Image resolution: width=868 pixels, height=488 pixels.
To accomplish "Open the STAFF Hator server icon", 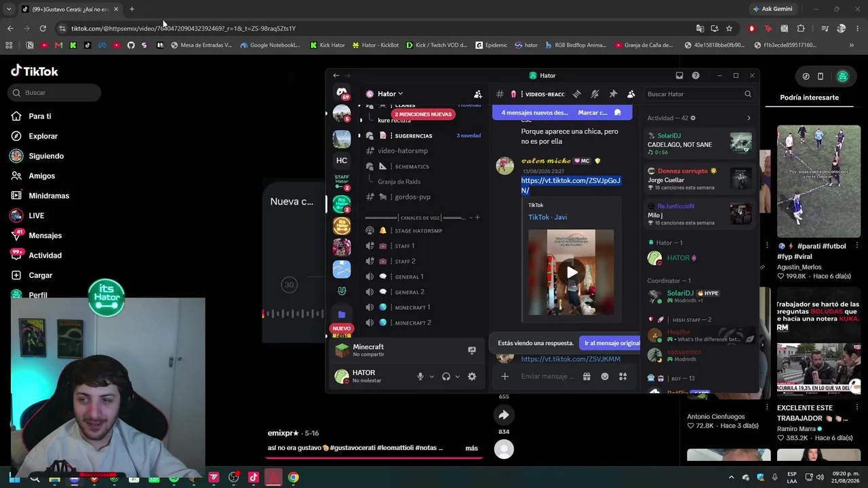I will [x=342, y=182].
